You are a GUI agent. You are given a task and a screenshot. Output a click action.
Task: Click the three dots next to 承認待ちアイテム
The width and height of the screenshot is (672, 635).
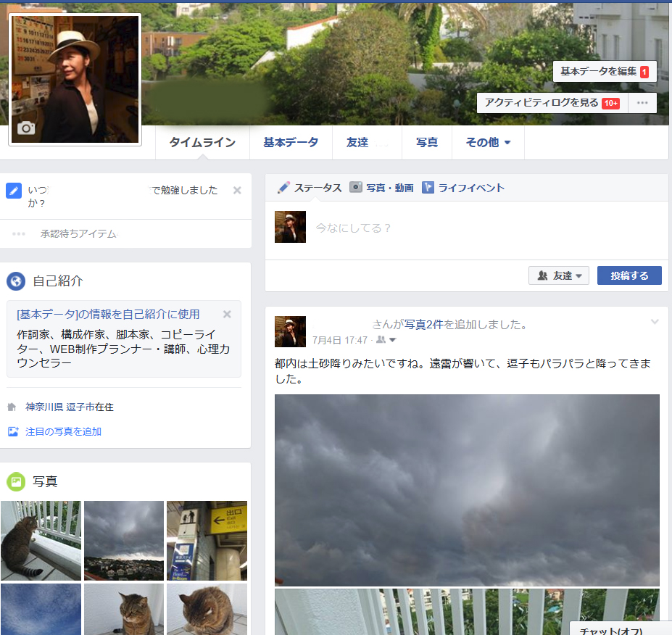pos(19,233)
